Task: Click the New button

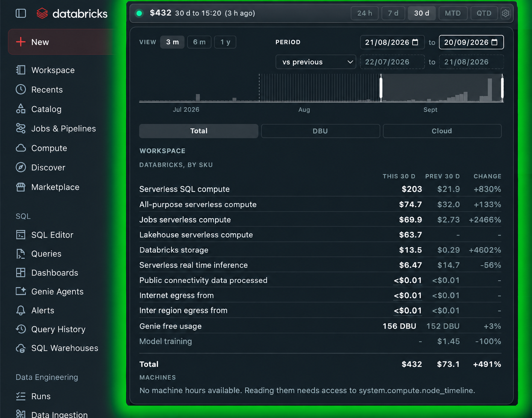Action: click(62, 42)
